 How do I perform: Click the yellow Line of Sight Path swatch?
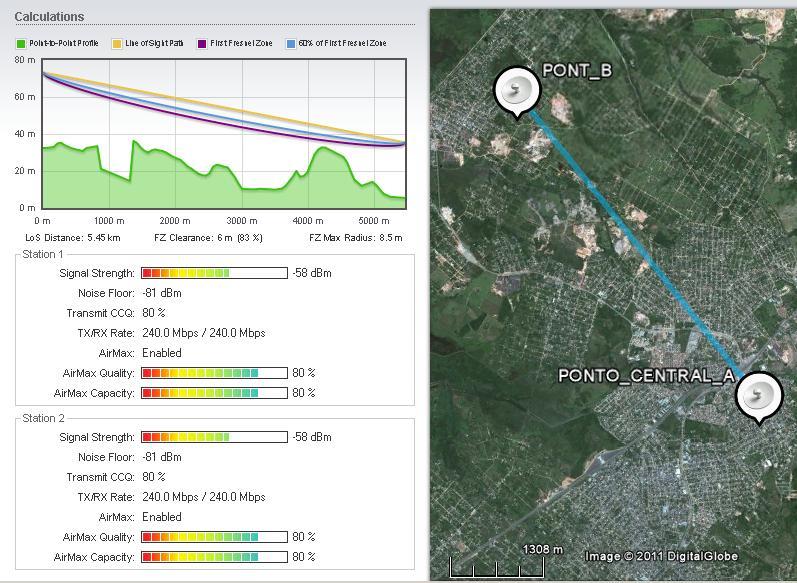coord(117,44)
